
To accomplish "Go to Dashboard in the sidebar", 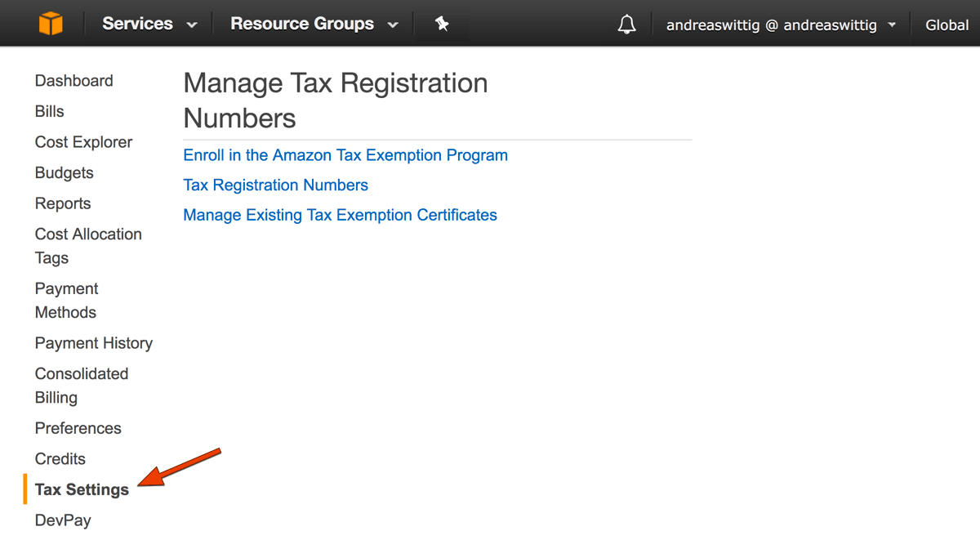I will point(73,81).
